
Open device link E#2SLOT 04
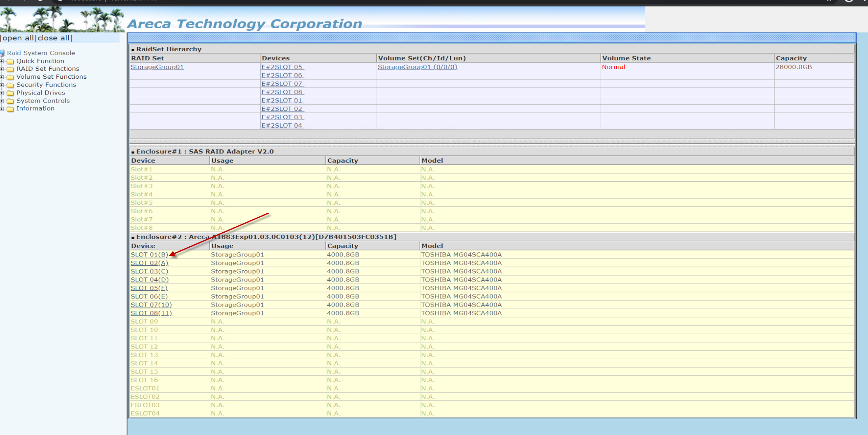[x=282, y=126]
